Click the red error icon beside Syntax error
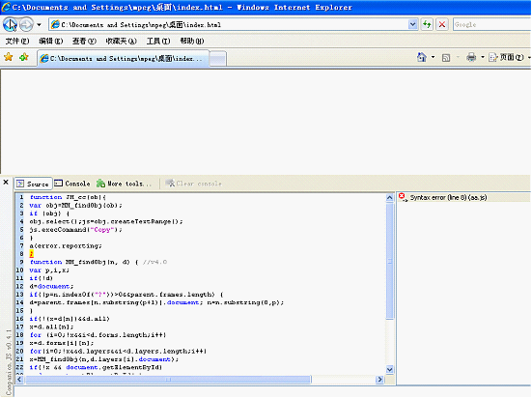The height and width of the screenshot is (398, 532). click(403, 197)
